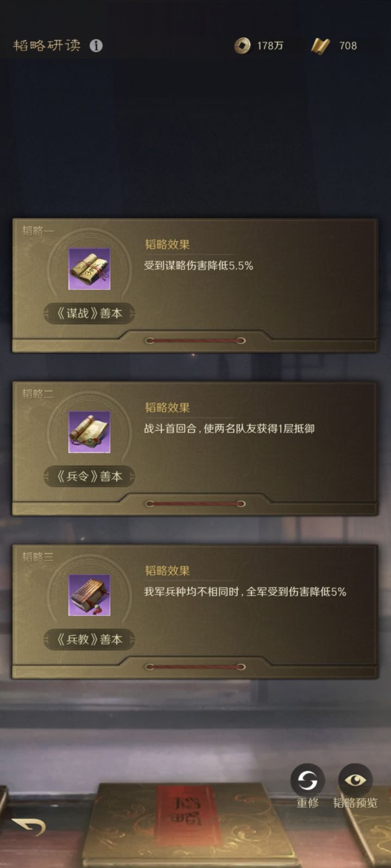Click the 《兵教》善本 label
This screenshot has width=391, height=868.
pyautogui.click(x=89, y=640)
